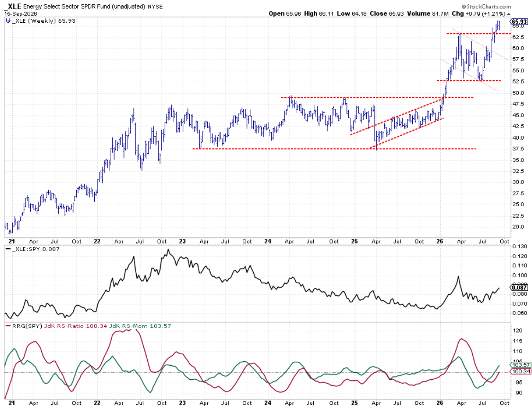This screenshot has height=411, width=532.
Task: Click the 47.5 price axis label
Action: pyautogui.click(x=518, y=104)
